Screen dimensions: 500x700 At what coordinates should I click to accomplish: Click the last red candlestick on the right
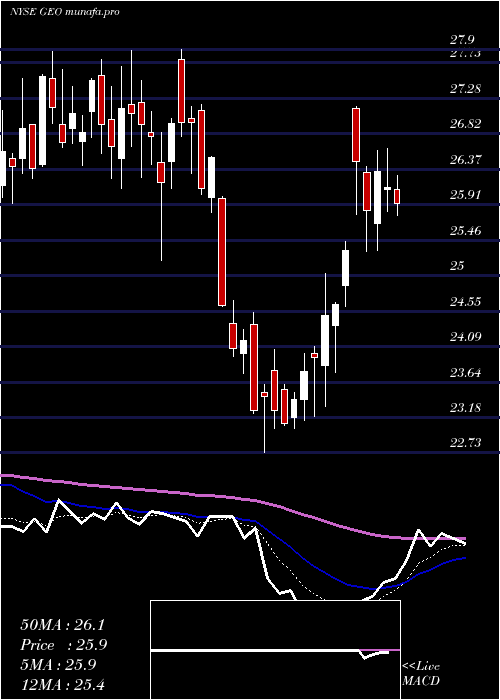point(397,196)
